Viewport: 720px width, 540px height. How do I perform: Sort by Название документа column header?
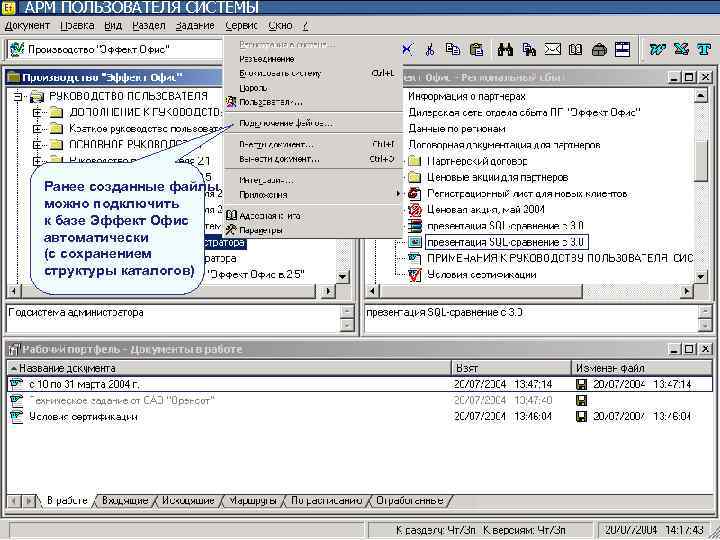pyautogui.click(x=229, y=368)
